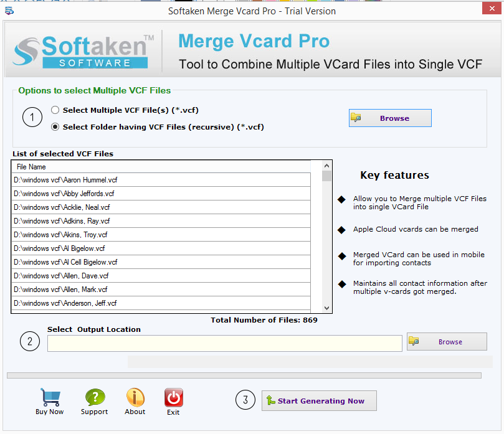Select row Aaron Hummel.vcf
This screenshot has width=504, height=434.
coord(161,180)
